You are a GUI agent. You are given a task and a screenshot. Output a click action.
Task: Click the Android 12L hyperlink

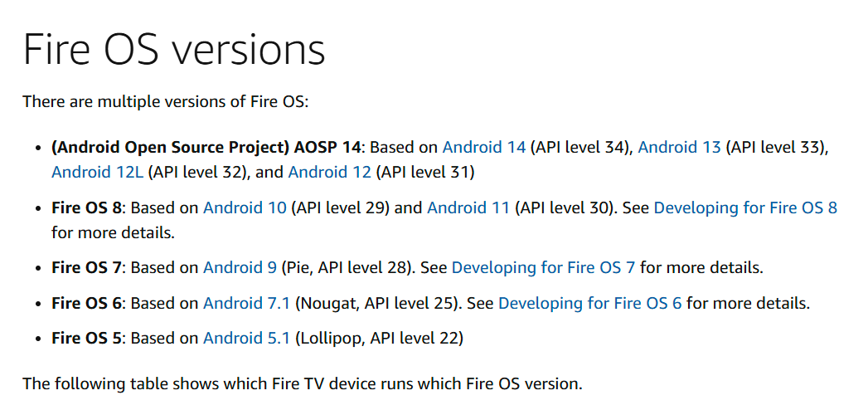click(x=98, y=173)
